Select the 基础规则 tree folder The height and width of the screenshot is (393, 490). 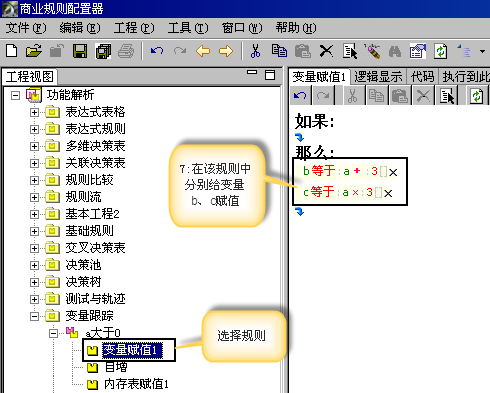tap(89, 231)
